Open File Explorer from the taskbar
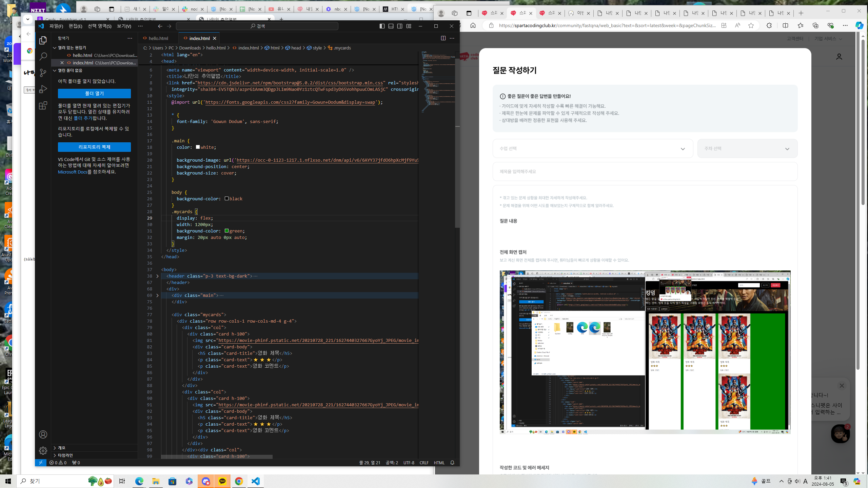This screenshot has width=868, height=488. click(x=156, y=481)
